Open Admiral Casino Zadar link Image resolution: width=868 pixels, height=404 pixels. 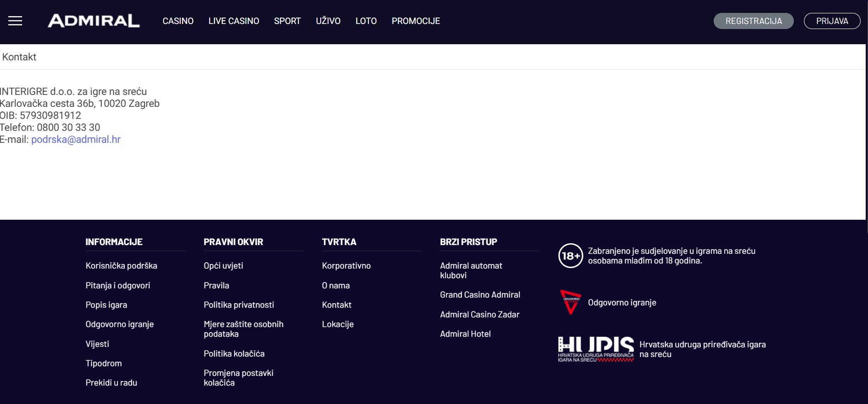(480, 315)
